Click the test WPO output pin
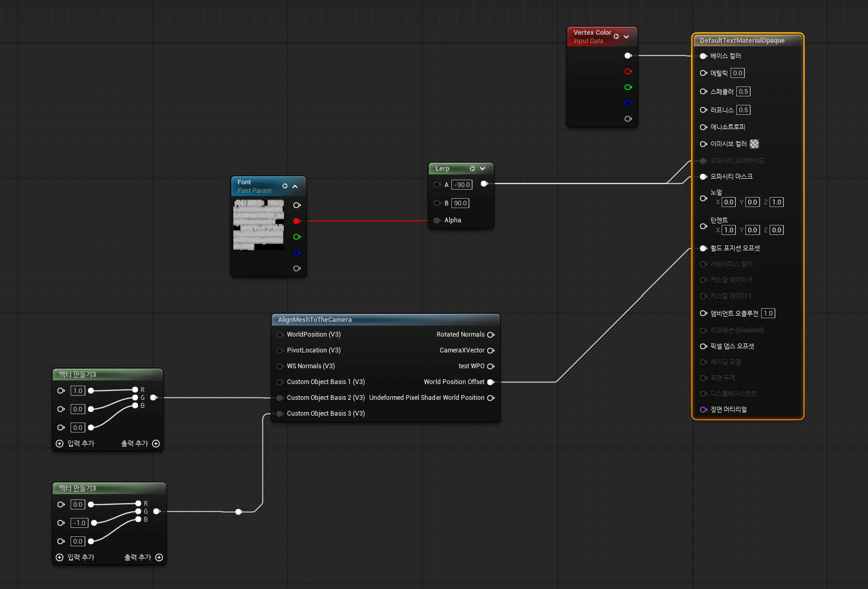This screenshot has height=589, width=868. [491, 366]
